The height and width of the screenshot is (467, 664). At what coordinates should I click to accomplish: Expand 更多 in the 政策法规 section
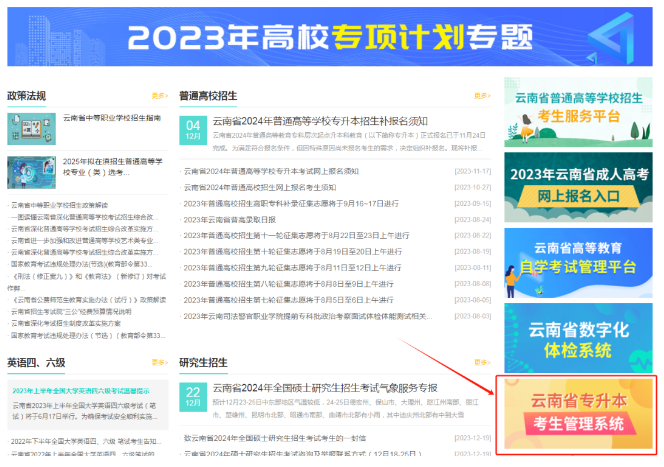[159, 96]
